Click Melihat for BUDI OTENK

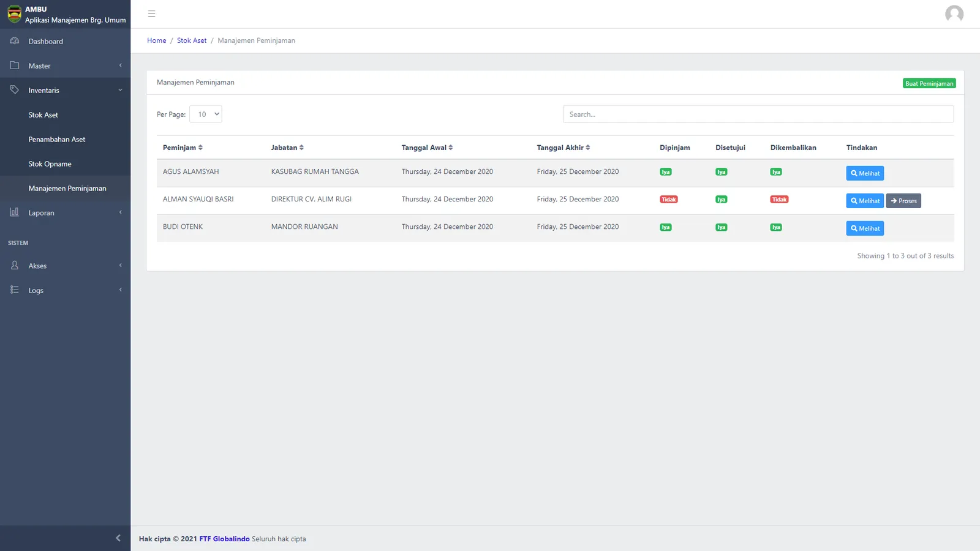[x=865, y=228]
